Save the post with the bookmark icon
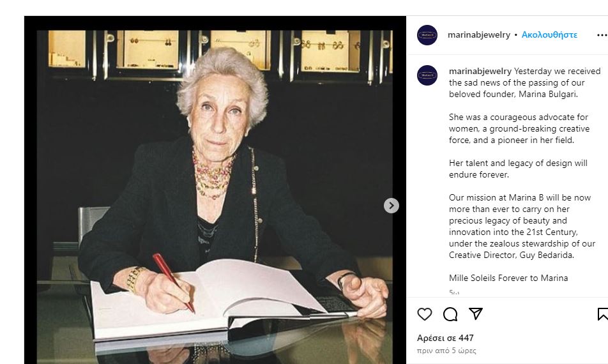608x364 pixels. [602, 314]
